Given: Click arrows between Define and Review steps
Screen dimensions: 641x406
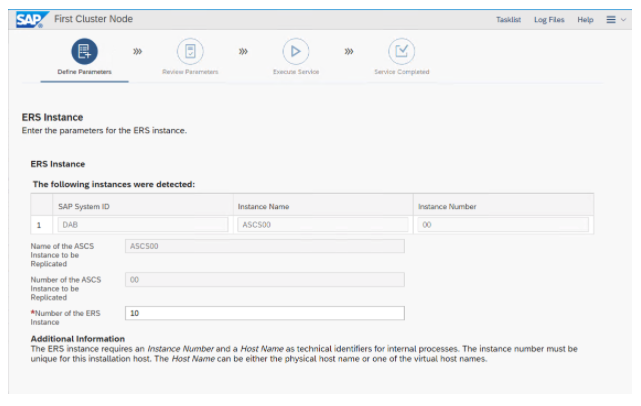Looking at the screenshot, I should (x=137, y=52).
